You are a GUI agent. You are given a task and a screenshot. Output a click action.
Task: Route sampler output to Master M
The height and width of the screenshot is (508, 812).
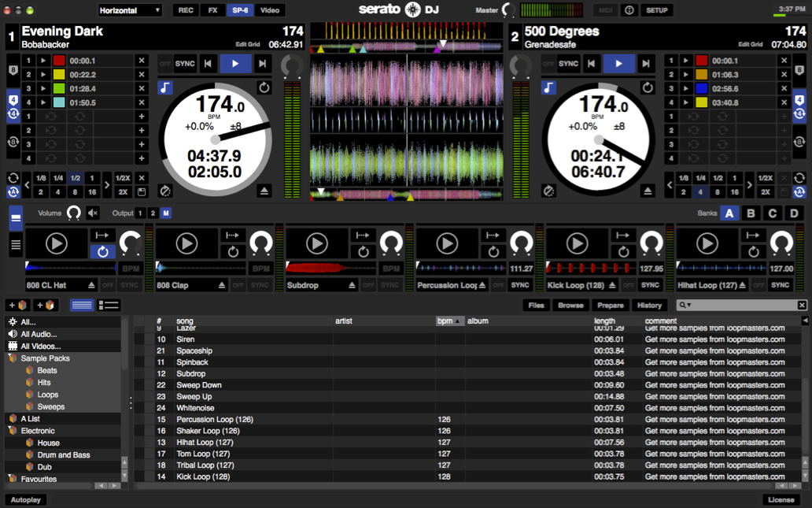tap(166, 213)
